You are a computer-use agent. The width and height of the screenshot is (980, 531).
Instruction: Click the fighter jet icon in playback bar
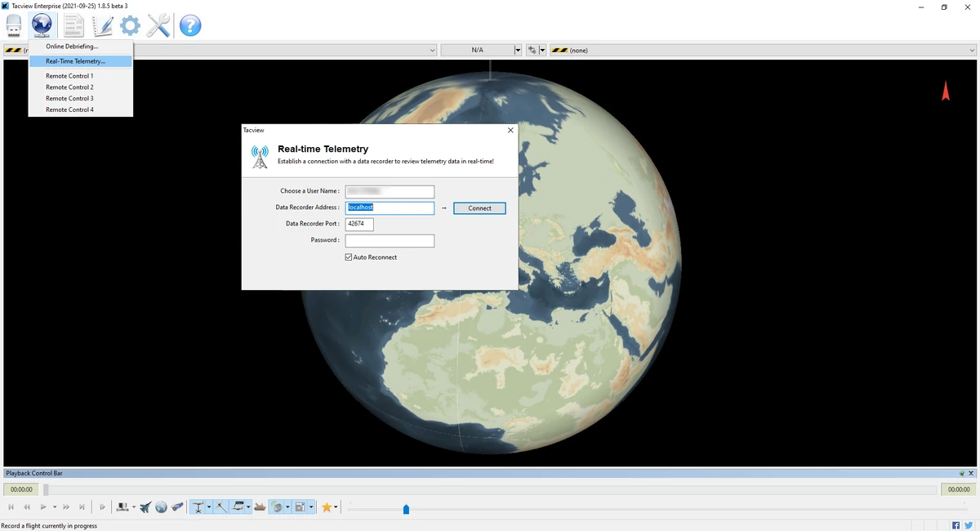click(x=145, y=507)
